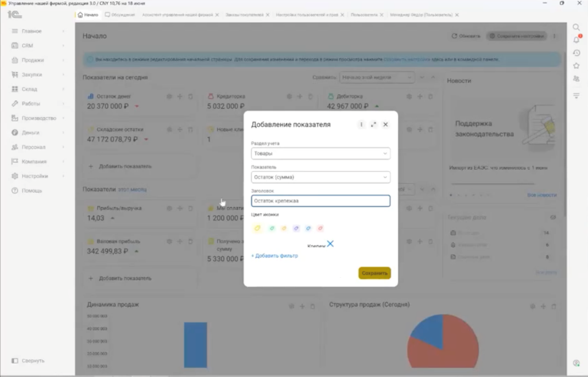
Task: Switch to the Заказы покупателей tab
Action: coord(244,15)
